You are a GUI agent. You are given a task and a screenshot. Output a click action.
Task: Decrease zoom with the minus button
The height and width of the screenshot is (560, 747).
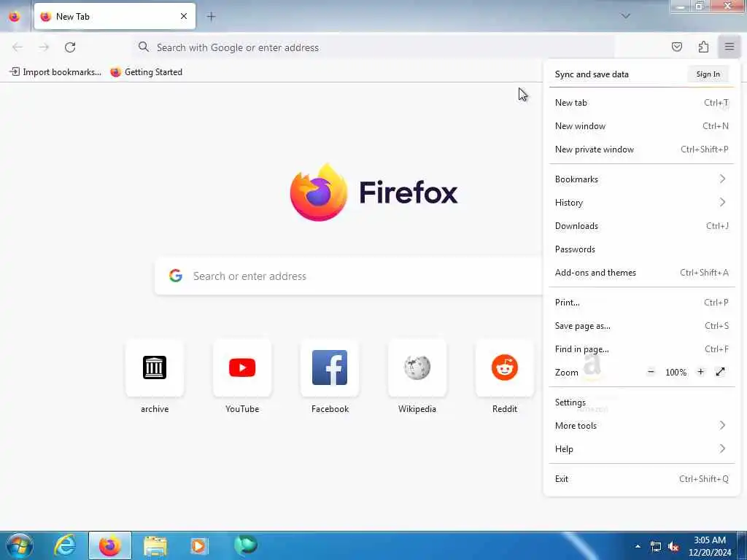tap(651, 372)
